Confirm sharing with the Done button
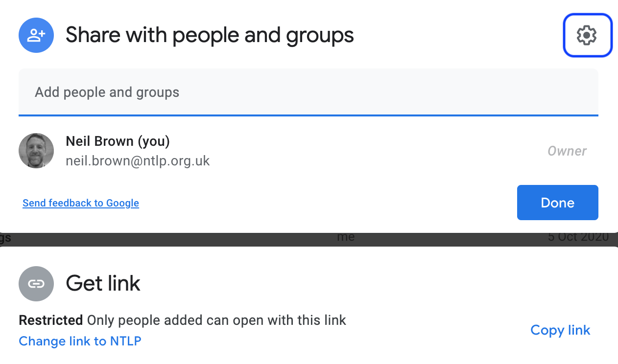 click(558, 203)
